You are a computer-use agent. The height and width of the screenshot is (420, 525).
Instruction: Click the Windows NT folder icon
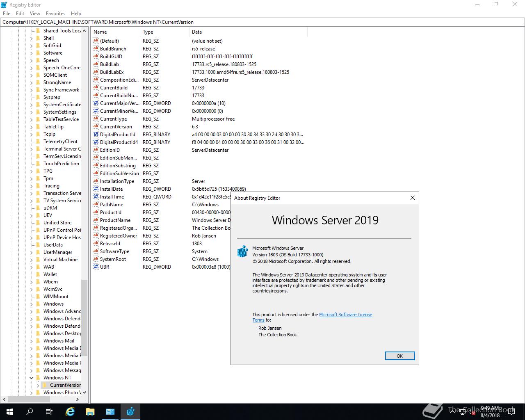tap(38, 377)
